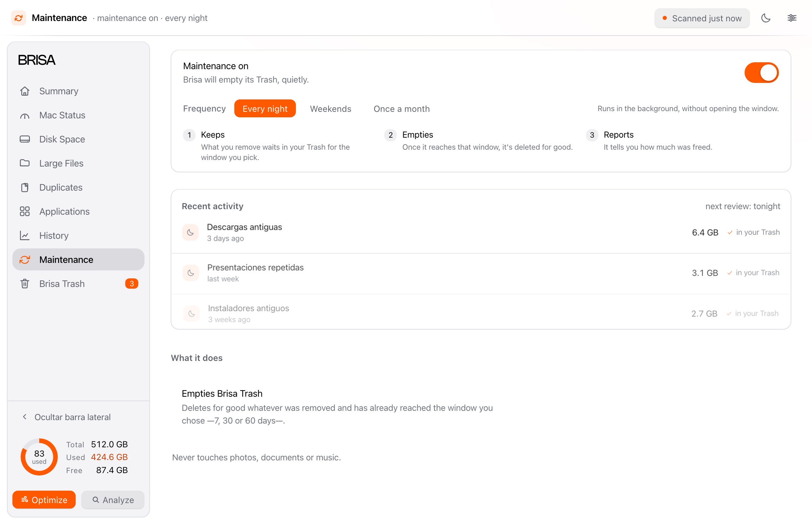Viewport: 812px width, 523px height.
Task: Toggle dark mode with the moon icon
Action: [766, 18]
